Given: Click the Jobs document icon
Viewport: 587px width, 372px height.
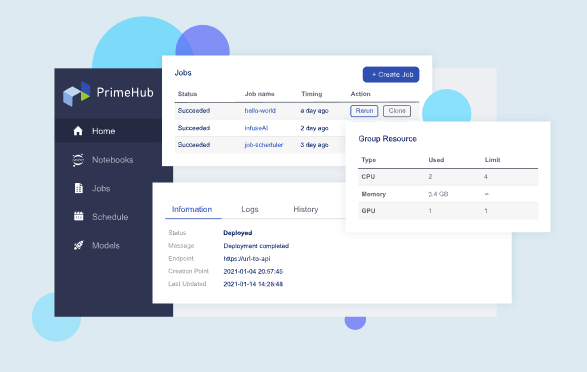Looking at the screenshot, I should (78, 188).
